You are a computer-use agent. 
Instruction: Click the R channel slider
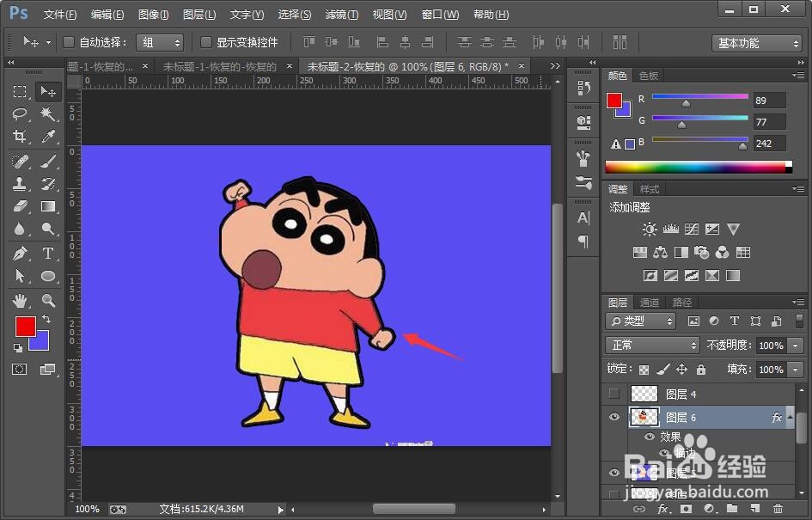(700, 96)
